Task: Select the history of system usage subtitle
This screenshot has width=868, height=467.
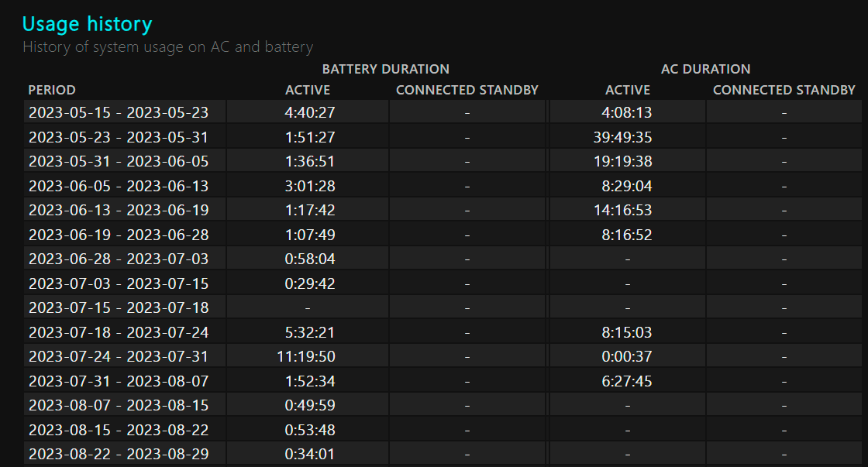Action: pos(167,47)
